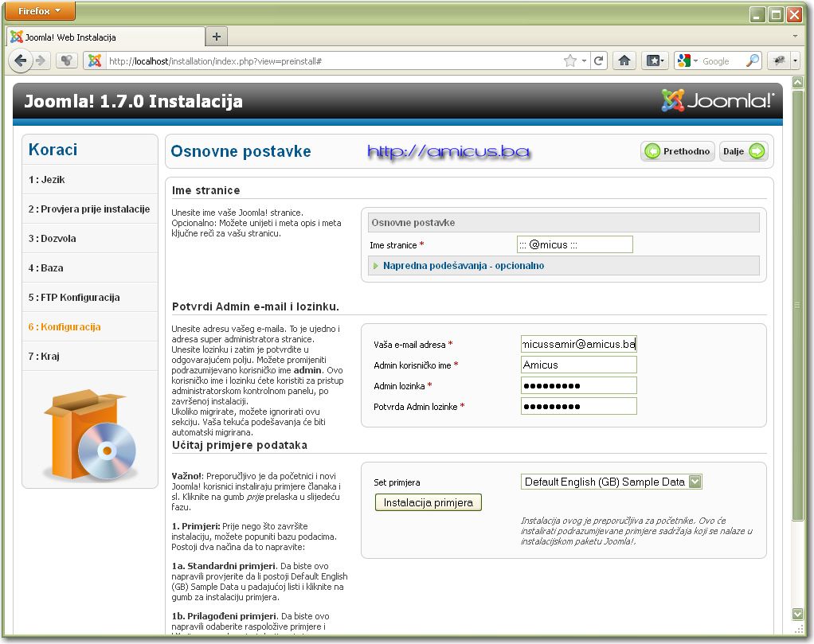814x644 pixels.
Task: Click the Vaša e-mail adresa field
Action: (579, 344)
